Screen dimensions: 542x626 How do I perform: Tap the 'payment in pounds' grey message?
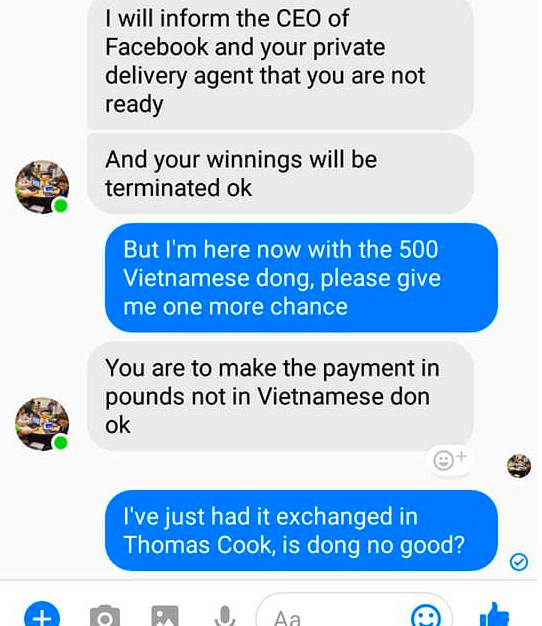[280, 396]
